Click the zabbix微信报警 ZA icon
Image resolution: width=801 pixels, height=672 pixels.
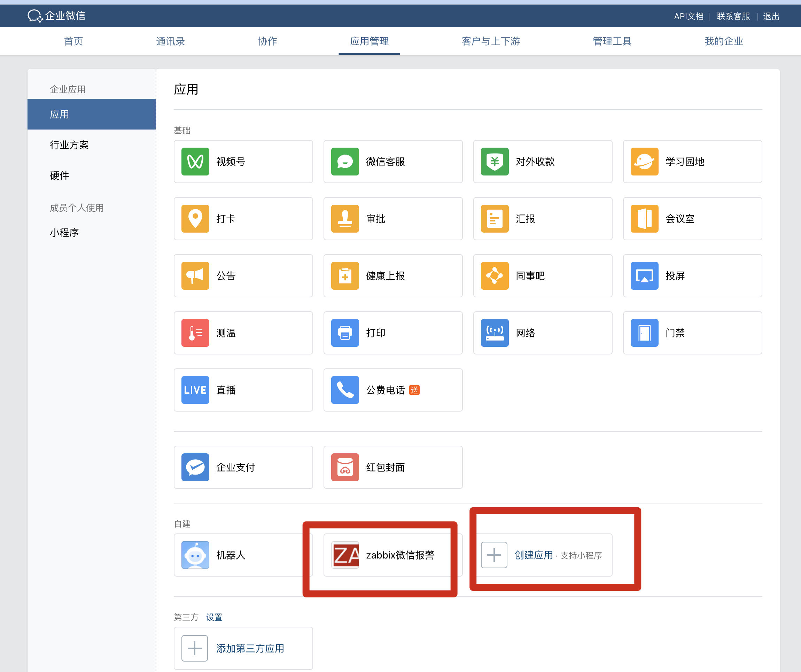[x=345, y=555]
